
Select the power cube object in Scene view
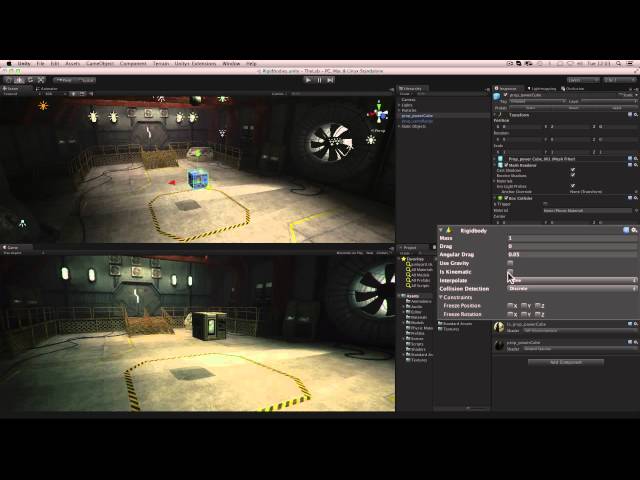click(198, 179)
